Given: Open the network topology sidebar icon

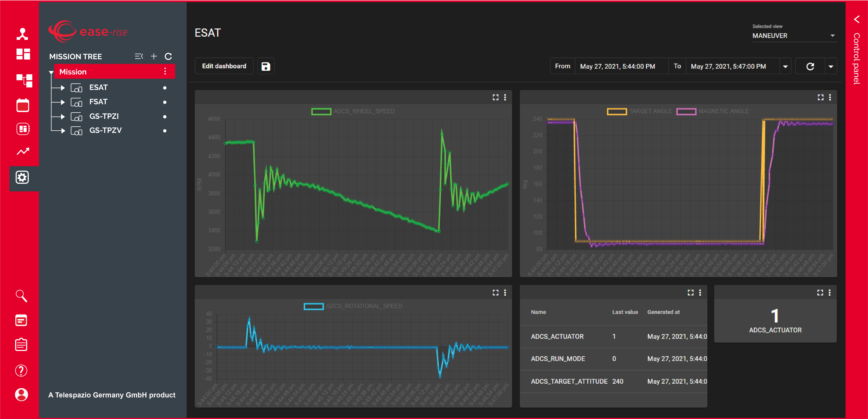Looking at the screenshot, I should click(x=23, y=34).
